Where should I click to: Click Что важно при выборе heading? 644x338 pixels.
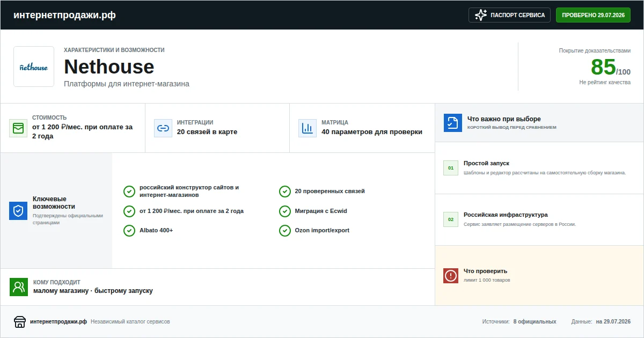click(x=504, y=119)
